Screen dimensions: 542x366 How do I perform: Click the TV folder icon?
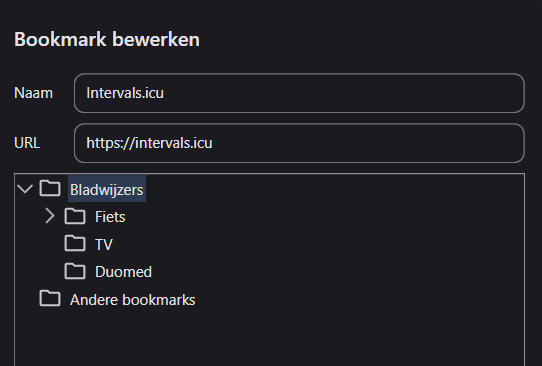[x=75, y=243]
